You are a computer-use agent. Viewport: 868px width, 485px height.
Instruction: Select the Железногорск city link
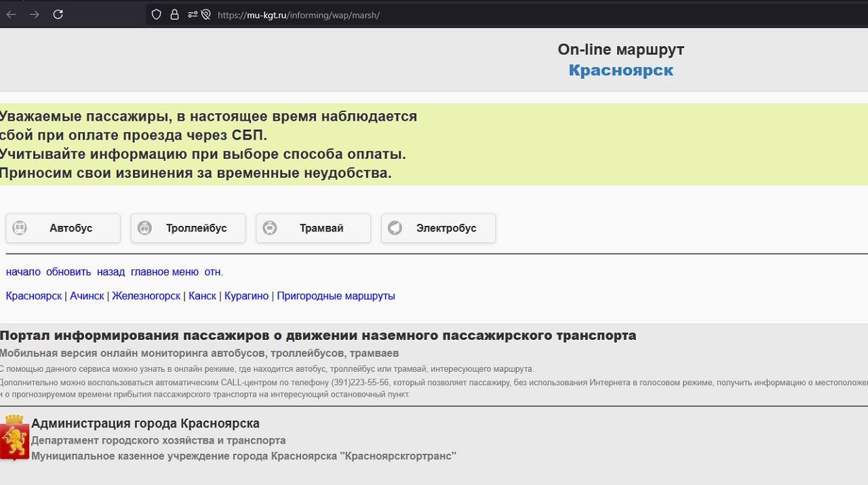[x=146, y=296]
